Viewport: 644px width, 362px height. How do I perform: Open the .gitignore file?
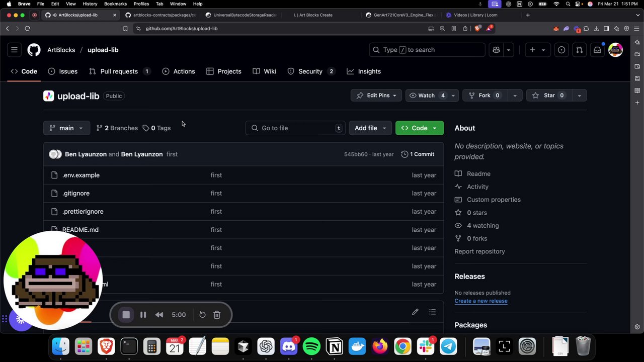[x=76, y=193]
